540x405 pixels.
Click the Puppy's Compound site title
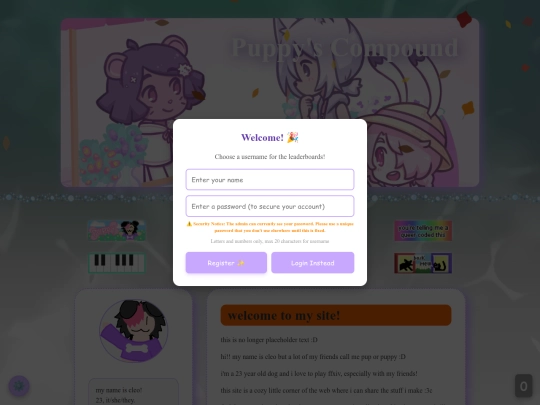pyautogui.click(x=345, y=48)
